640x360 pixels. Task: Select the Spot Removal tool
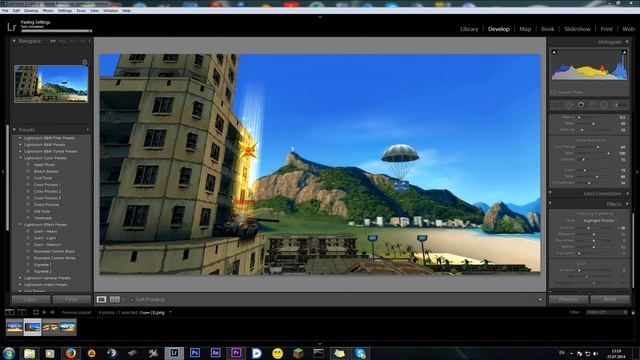[x=569, y=105]
